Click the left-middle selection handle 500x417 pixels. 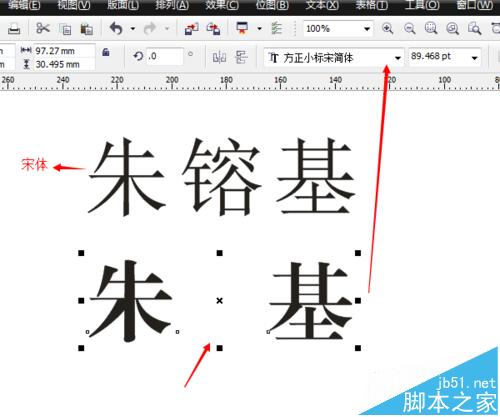tap(81, 301)
